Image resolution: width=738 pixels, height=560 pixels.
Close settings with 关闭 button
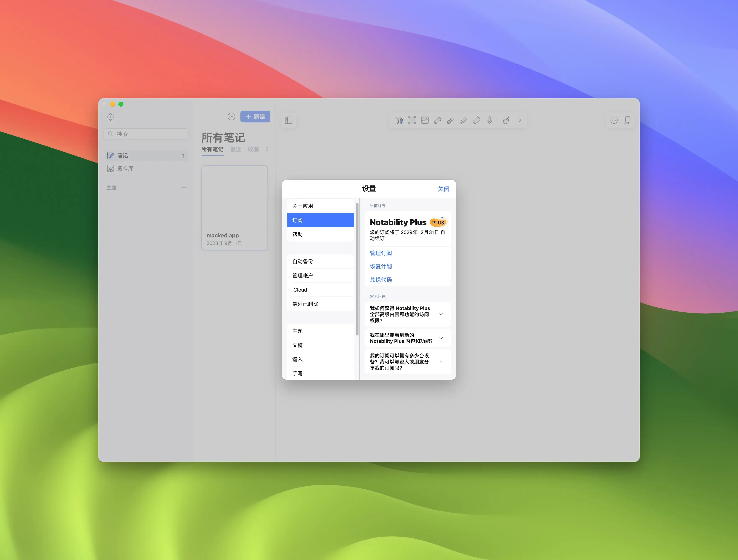click(443, 189)
